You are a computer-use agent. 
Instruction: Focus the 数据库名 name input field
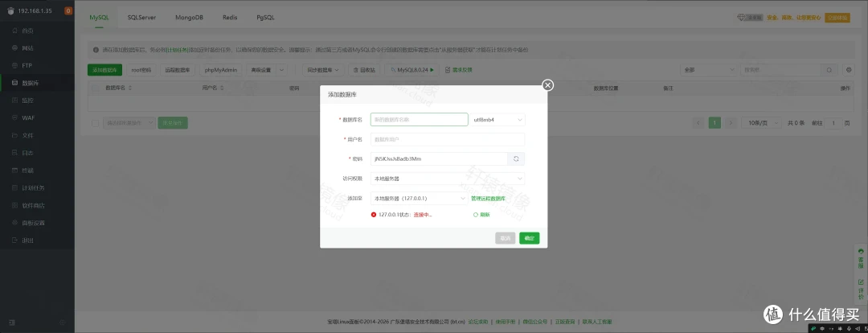419,120
